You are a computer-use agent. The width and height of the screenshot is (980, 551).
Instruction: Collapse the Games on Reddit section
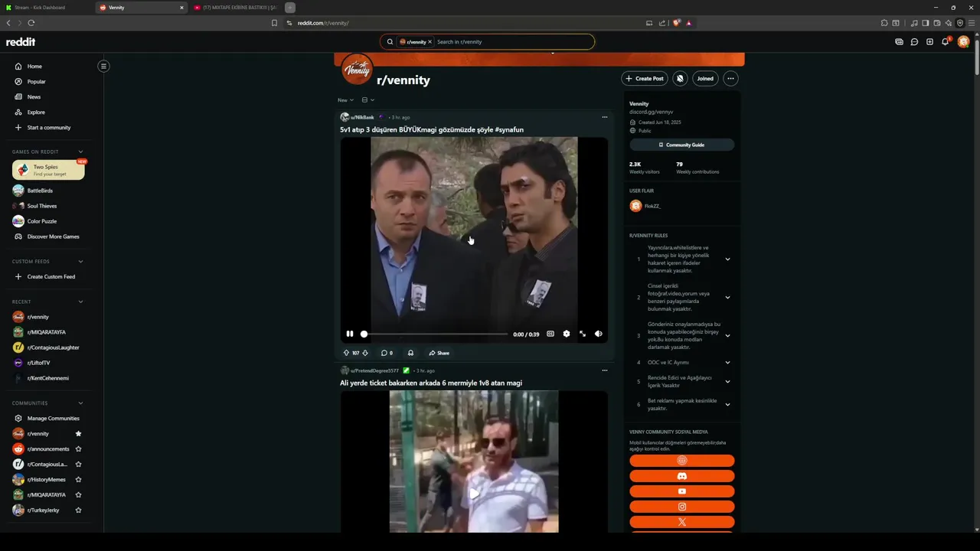pos(80,152)
